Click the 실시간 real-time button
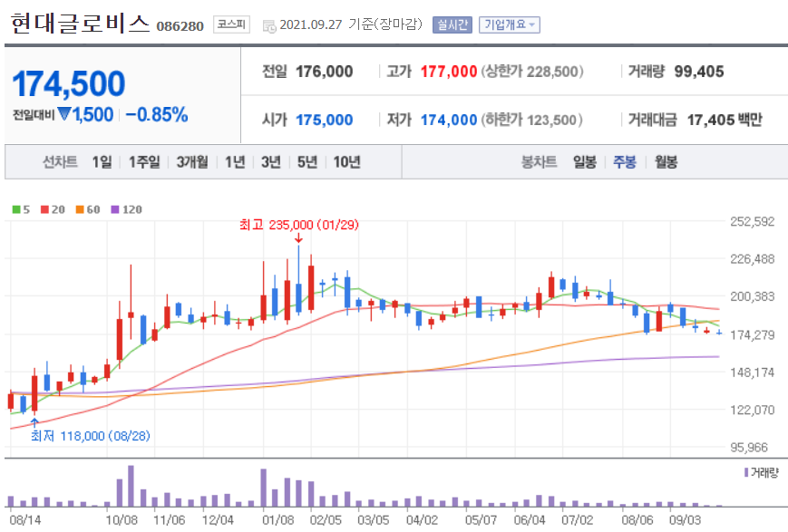This screenshot has height=532, width=788. [x=452, y=24]
